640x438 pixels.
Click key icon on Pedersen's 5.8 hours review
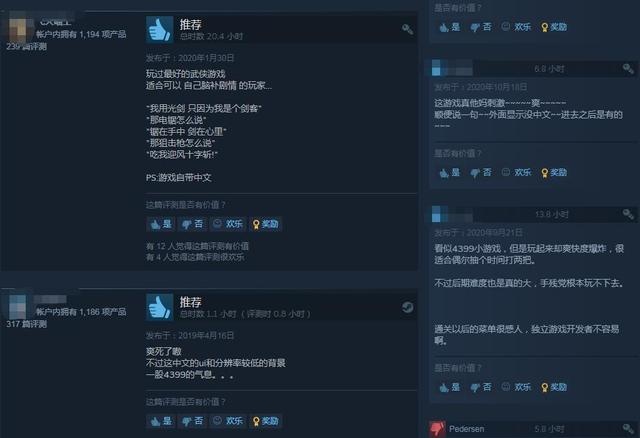(x=628, y=429)
